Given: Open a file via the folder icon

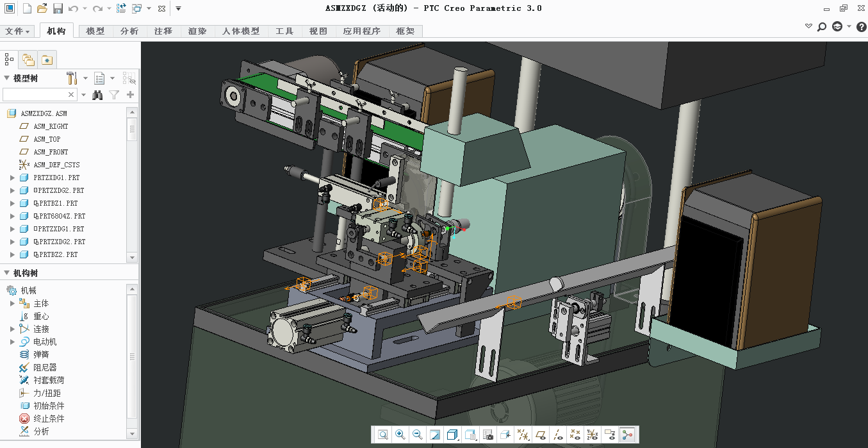Looking at the screenshot, I should coord(42,8).
